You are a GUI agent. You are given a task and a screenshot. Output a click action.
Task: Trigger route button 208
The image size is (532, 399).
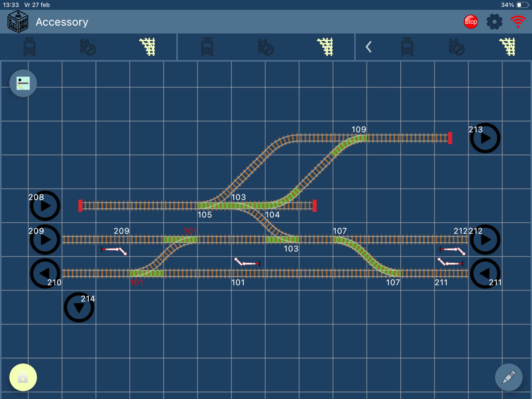click(x=45, y=206)
